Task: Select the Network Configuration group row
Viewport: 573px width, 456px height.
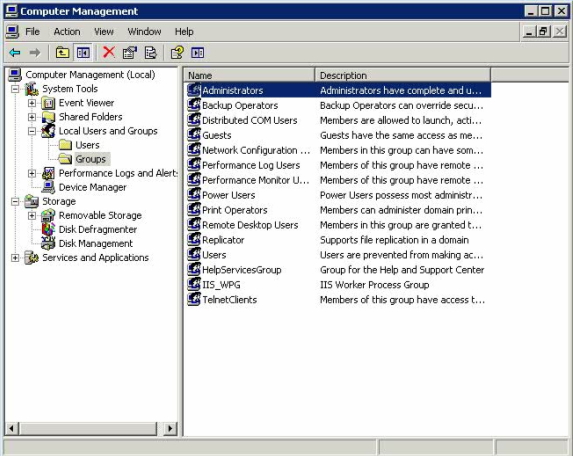Action: (x=256, y=150)
